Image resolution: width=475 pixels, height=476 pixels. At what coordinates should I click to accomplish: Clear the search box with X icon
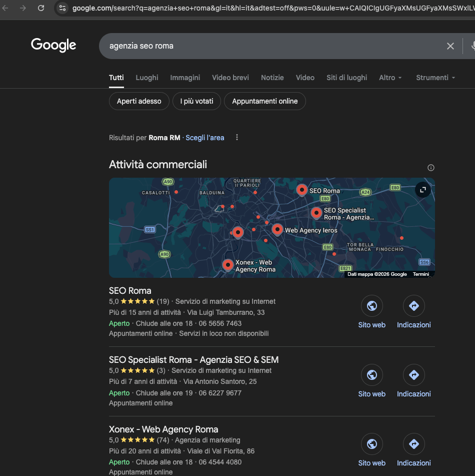(450, 46)
